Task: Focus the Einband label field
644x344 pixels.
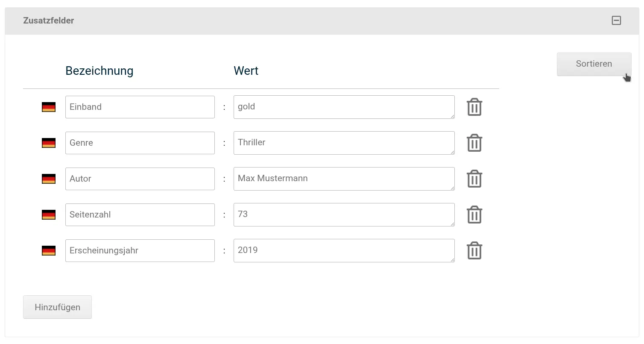Action: (140, 107)
